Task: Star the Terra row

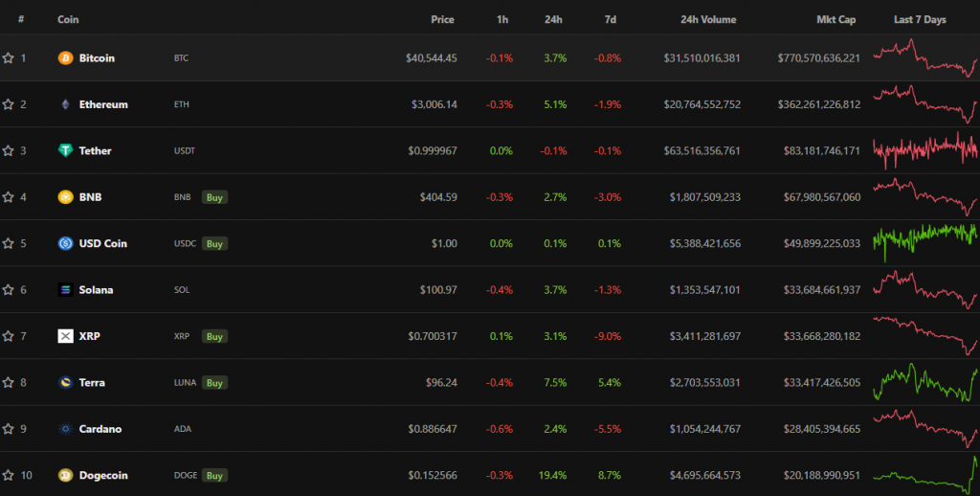Action: coord(8,382)
